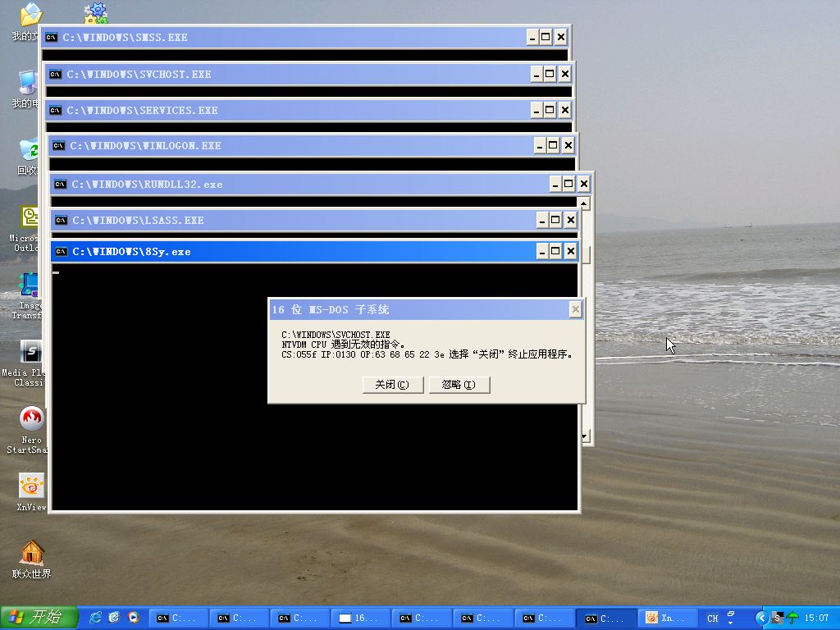Click the scroll up arrow of RUNDLL32 console

584,203
